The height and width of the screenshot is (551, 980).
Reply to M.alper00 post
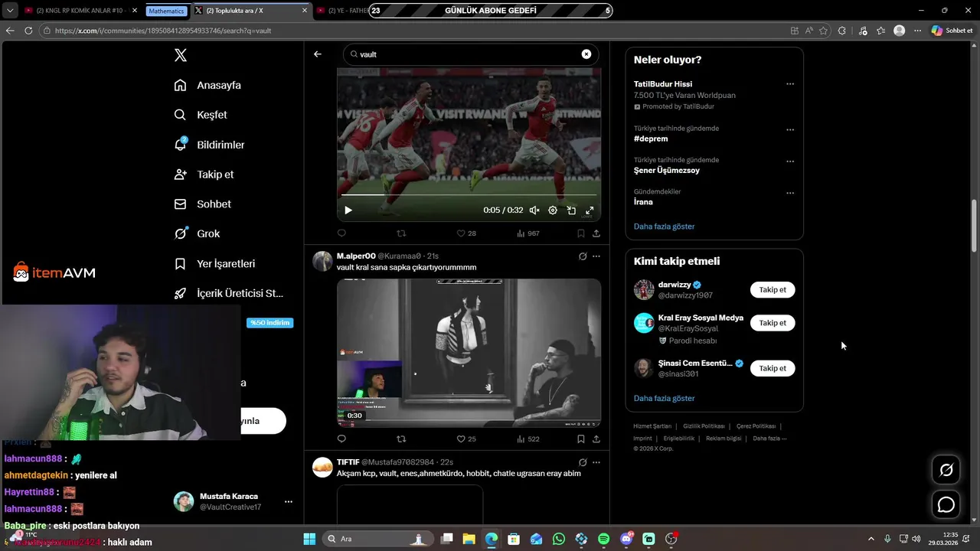(341, 439)
